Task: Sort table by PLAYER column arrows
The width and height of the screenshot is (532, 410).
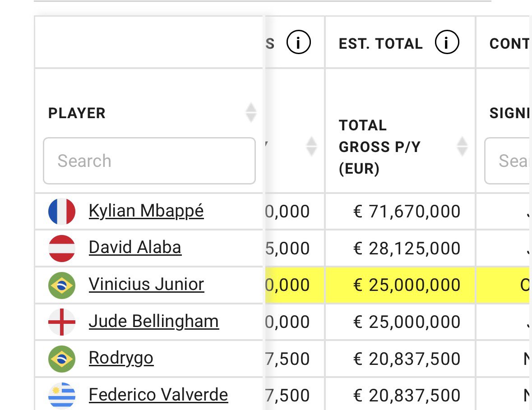Action: click(251, 112)
